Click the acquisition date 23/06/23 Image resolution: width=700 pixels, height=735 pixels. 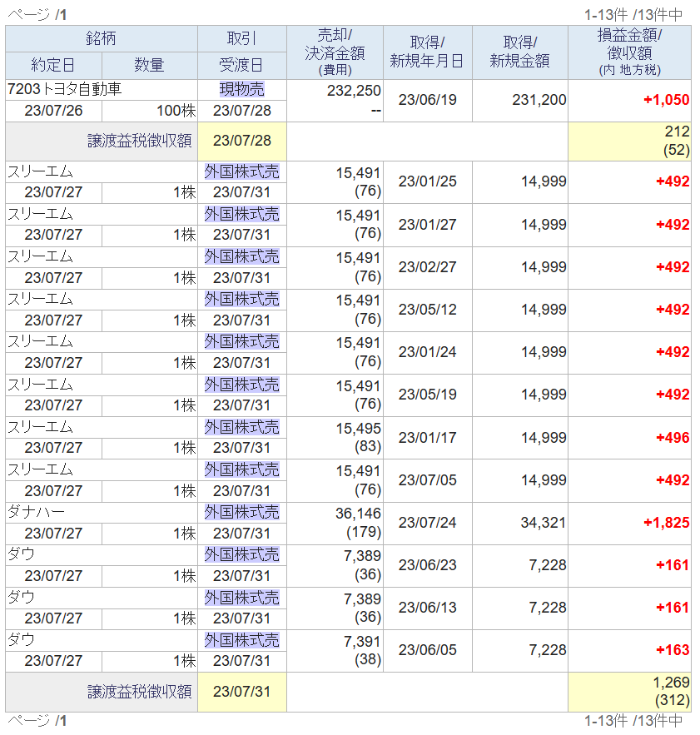[x=427, y=565]
